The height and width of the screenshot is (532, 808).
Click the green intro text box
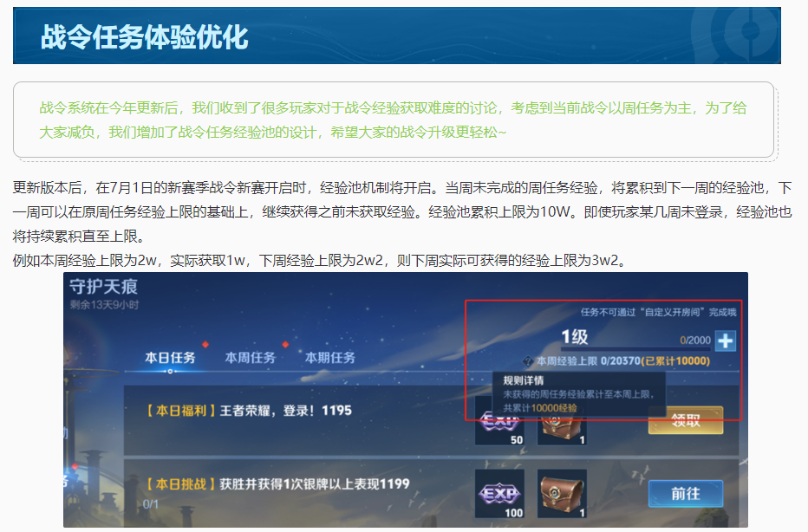pos(394,120)
